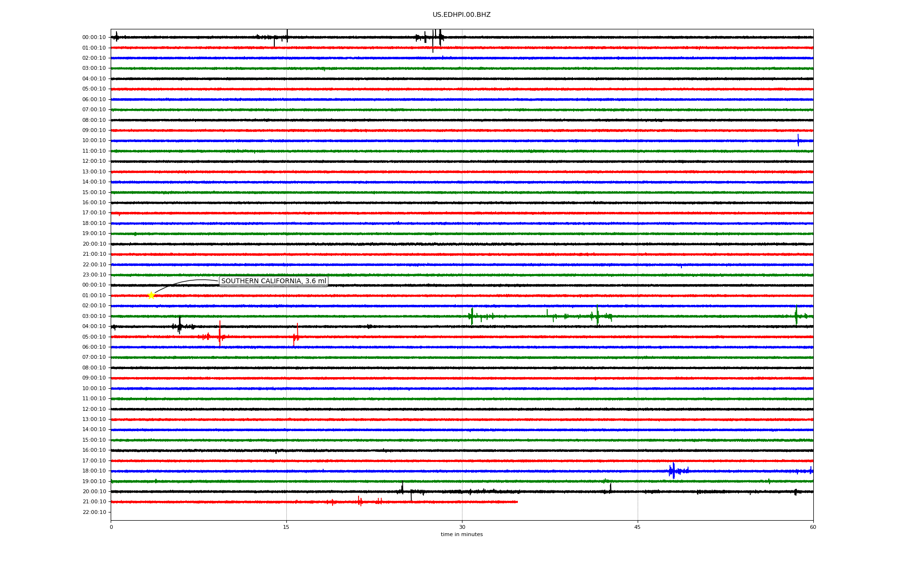The width and height of the screenshot is (924, 578).
Task: Click the 15 minute x-axis tick label
Action: tap(286, 527)
